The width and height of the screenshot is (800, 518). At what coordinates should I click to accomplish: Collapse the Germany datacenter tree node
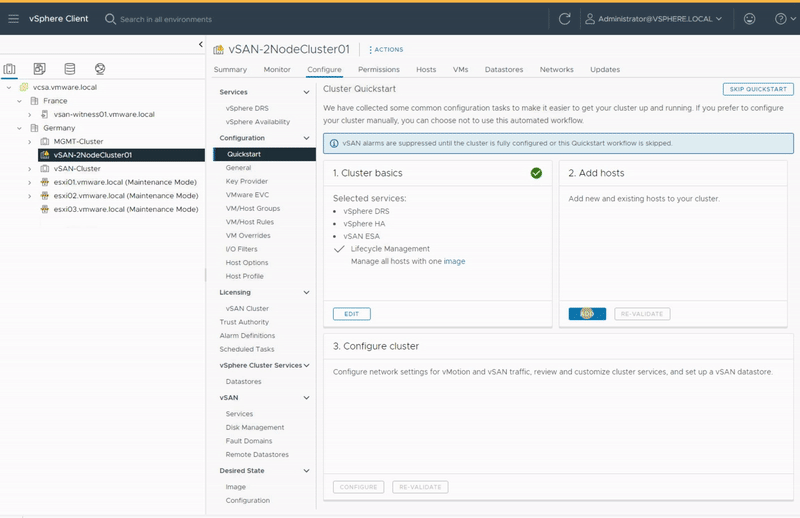[19, 128]
